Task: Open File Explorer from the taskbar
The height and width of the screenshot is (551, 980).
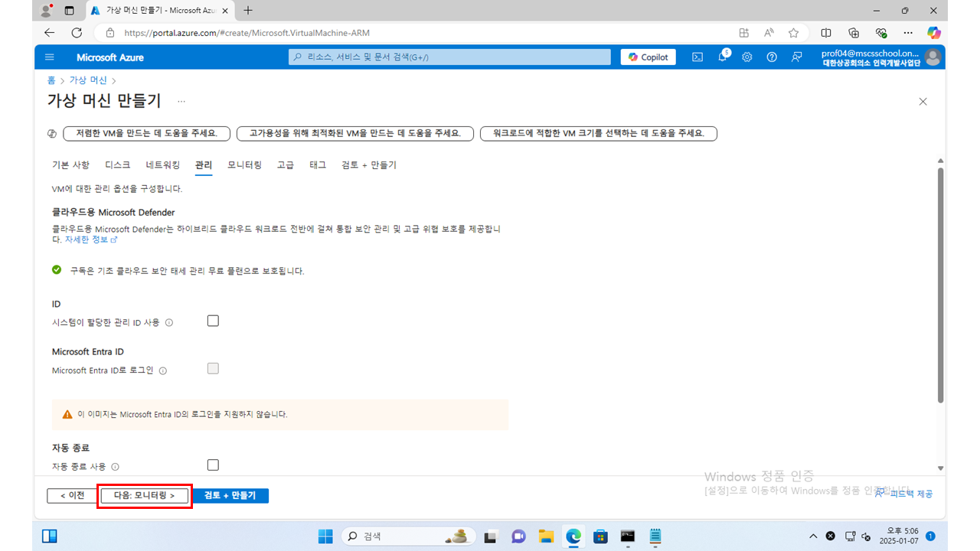Action: (546, 536)
